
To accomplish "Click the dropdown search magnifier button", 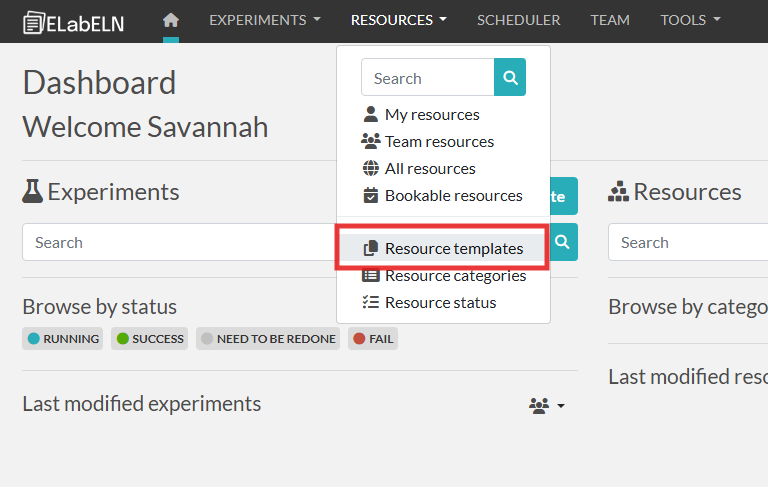I will coord(510,77).
